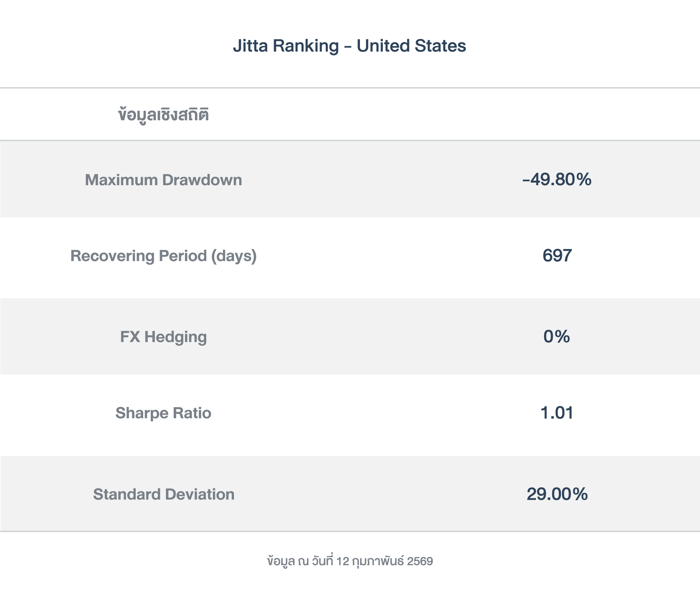The image size is (700, 598).
Task: Click the FX Hedging label
Action: click(163, 337)
